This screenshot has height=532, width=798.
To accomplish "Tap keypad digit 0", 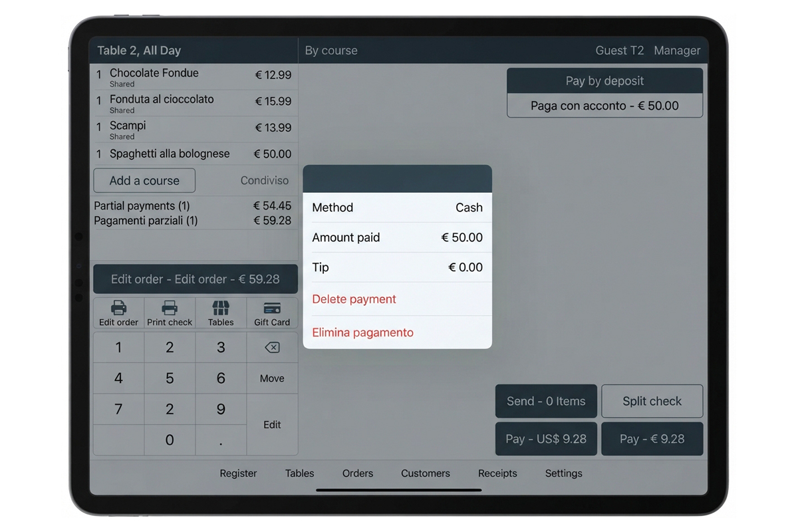I will 170,440.
